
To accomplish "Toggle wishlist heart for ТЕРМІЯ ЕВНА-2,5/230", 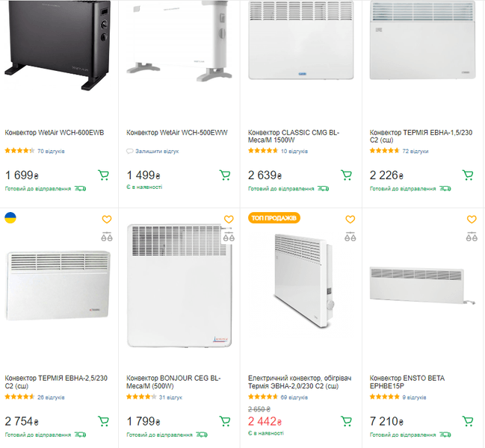I will pos(106,220).
